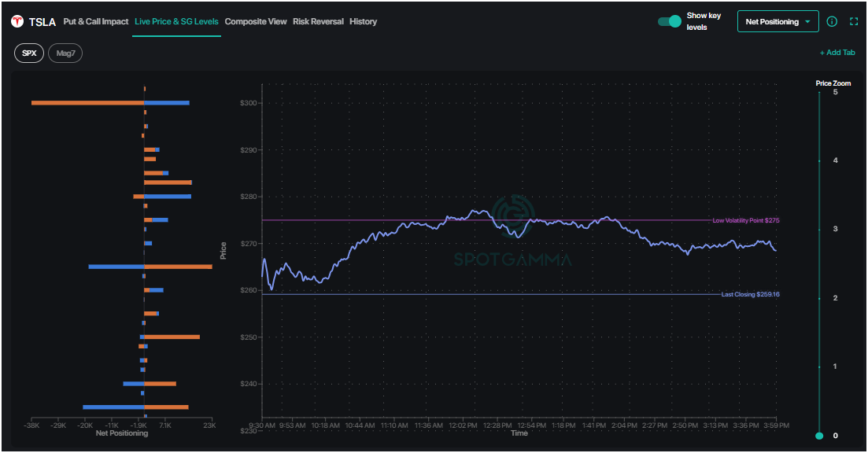The height and width of the screenshot is (453, 868).
Task: Open the Composite View tab
Action: 256,21
